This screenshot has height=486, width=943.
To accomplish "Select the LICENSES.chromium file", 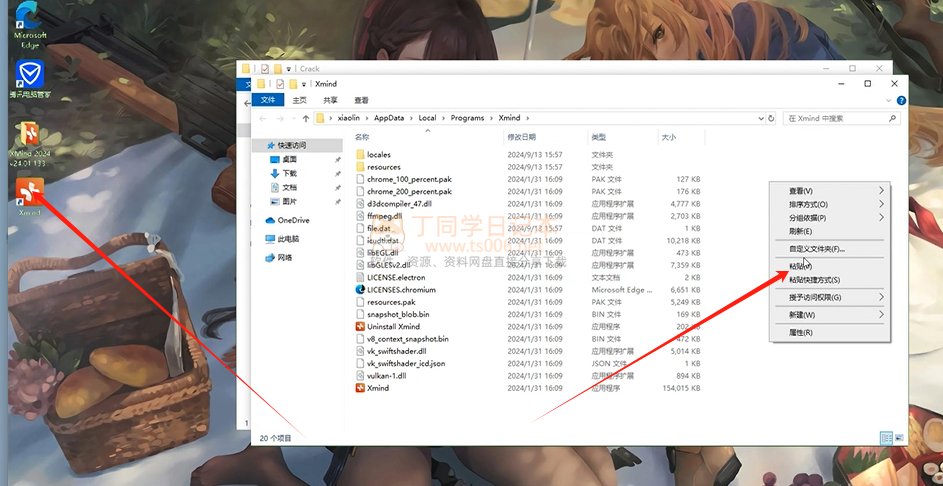I will point(395,290).
